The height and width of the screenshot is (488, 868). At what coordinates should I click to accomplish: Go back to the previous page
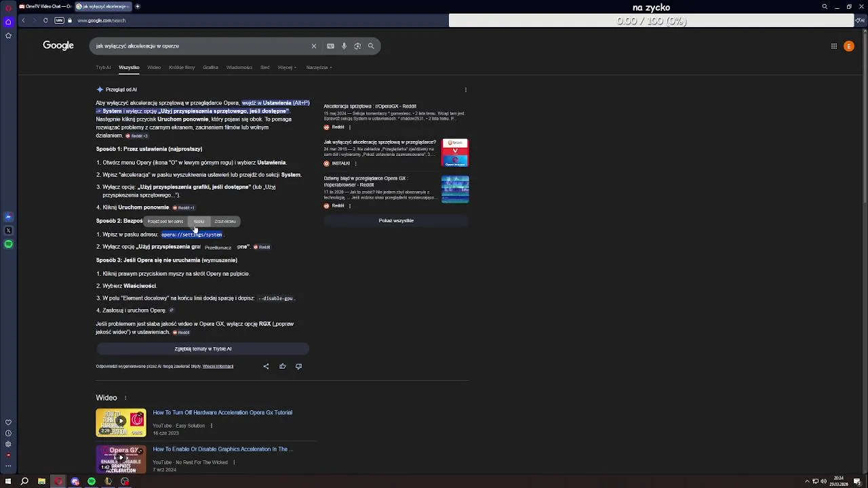pos(23,20)
